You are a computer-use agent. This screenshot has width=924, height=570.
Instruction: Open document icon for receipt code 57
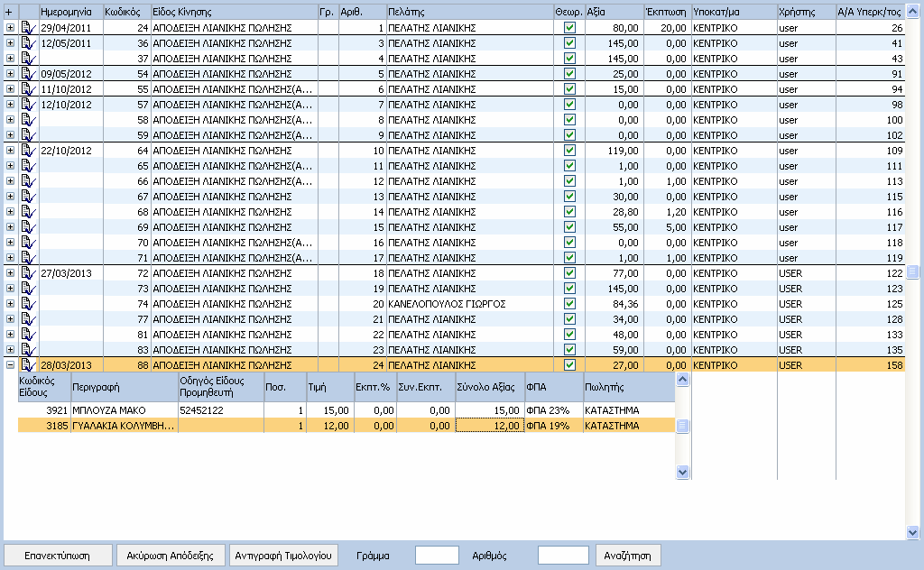(x=28, y=105)
